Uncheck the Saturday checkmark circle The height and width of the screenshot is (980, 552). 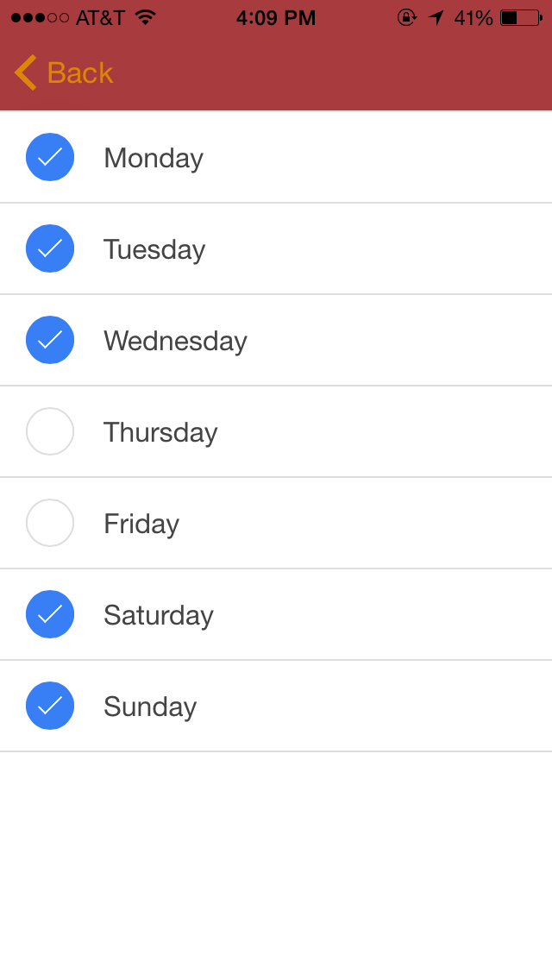click(50, 614)
